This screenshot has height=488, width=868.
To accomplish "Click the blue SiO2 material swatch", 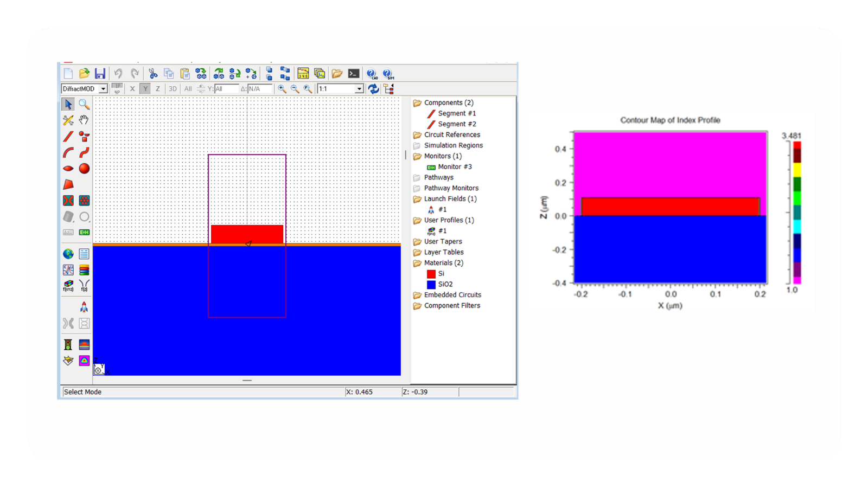I will (431, 284).
